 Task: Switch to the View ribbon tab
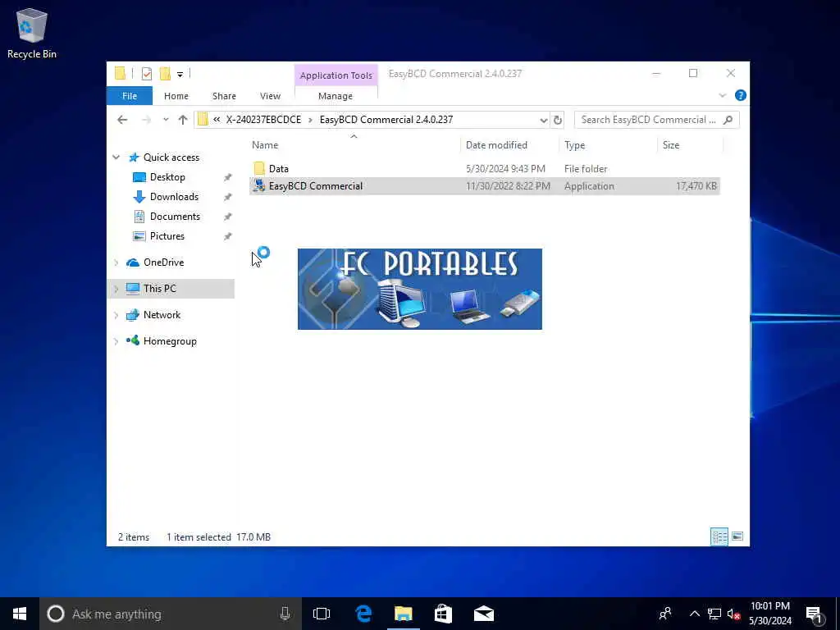click(270, 96)
